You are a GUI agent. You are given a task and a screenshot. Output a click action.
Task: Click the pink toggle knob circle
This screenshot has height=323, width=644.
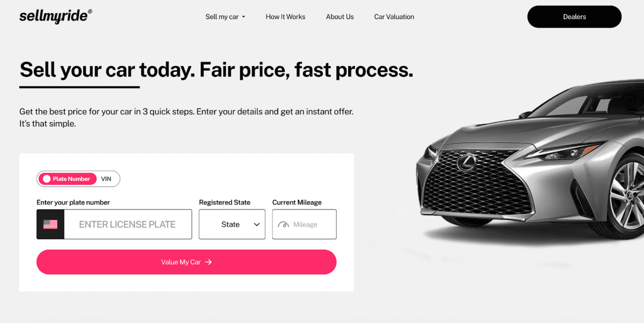pyautogui.click(x=47, y=179)
